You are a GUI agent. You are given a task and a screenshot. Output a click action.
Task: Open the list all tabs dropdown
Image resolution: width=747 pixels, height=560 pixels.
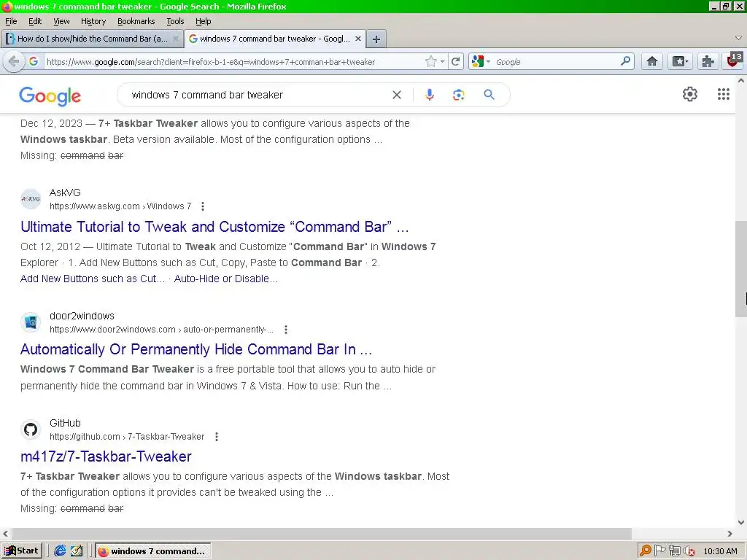[x=738, y=38]
